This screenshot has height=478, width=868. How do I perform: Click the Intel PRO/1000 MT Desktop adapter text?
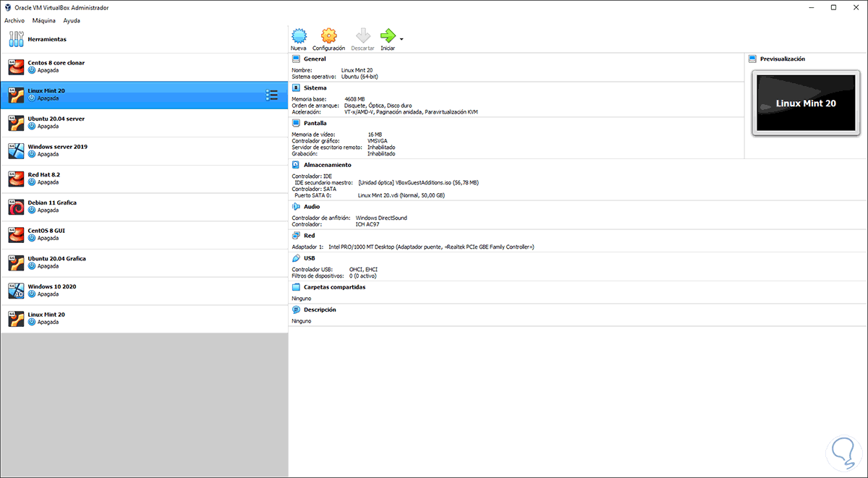431,247
